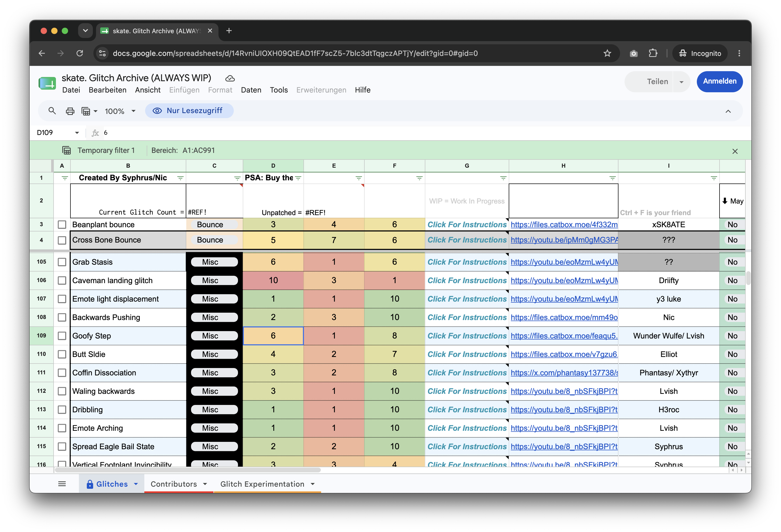Open the Contributors sheet tab menu arrow
This screenshot has width=781, height=532.
pyautogui.click(x=205, y=484)
